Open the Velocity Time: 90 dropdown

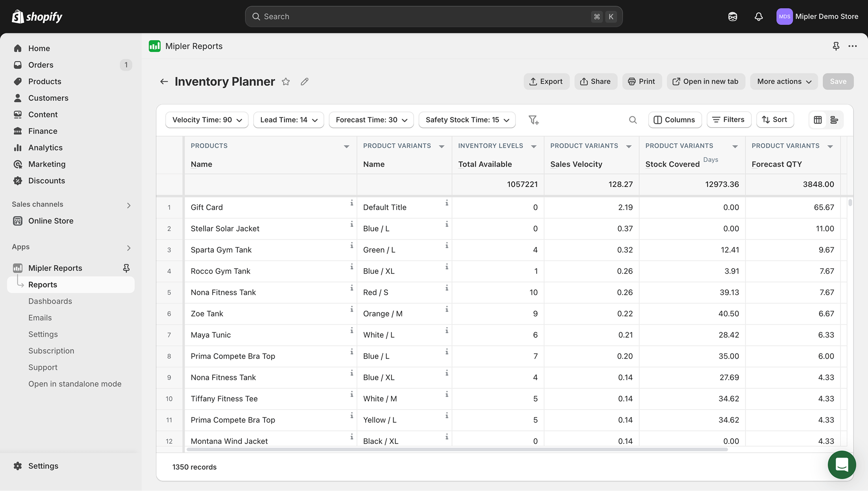[206, 120]
